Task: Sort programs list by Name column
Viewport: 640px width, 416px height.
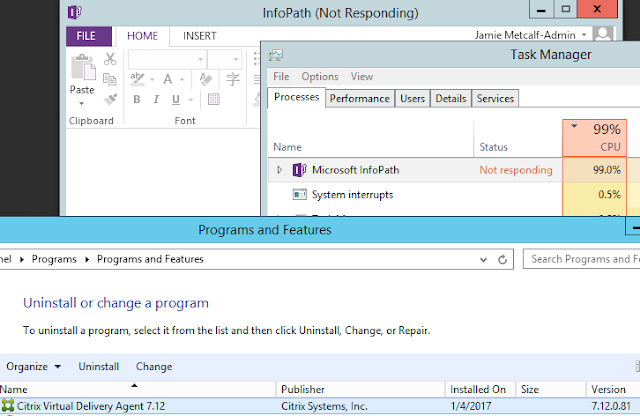Action: [x=138, y=389]
